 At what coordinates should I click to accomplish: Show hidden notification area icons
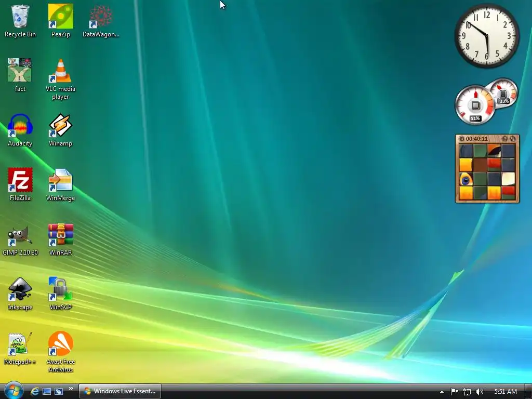442,392
